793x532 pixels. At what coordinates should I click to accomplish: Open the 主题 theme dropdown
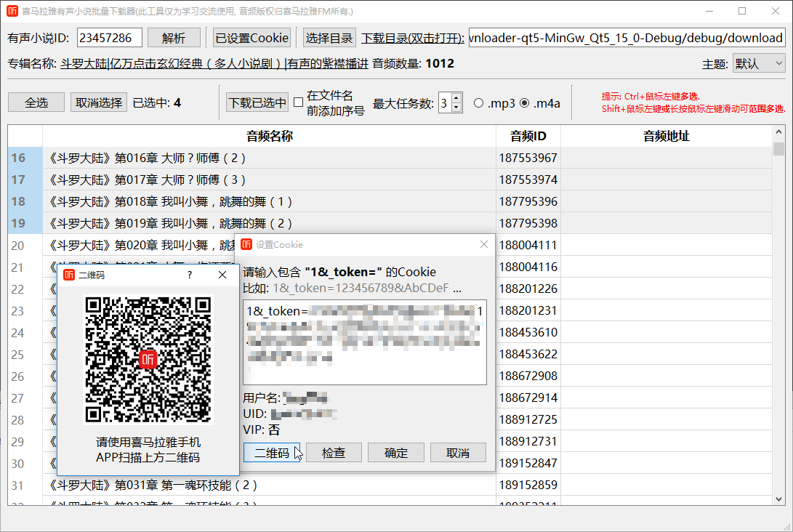coord(759,64)
